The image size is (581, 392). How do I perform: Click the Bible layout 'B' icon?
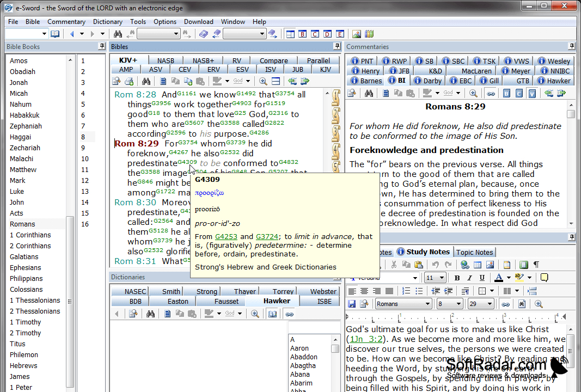pos(303,34)
